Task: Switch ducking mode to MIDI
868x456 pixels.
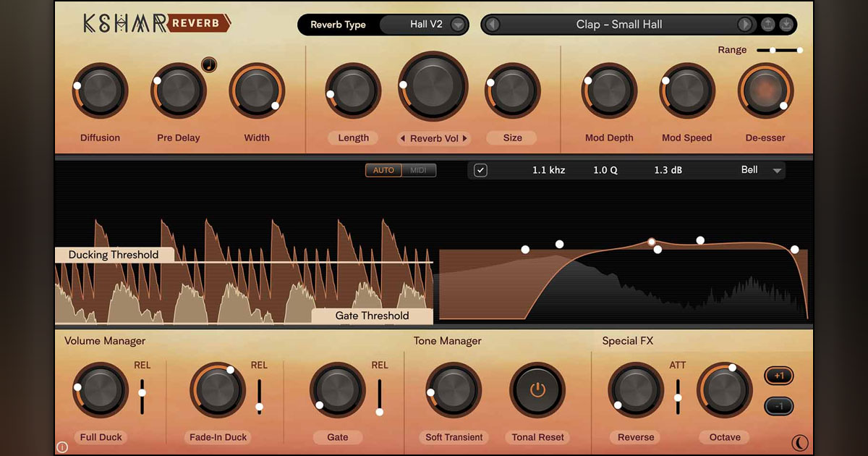Action: click(x=419, y=171)
